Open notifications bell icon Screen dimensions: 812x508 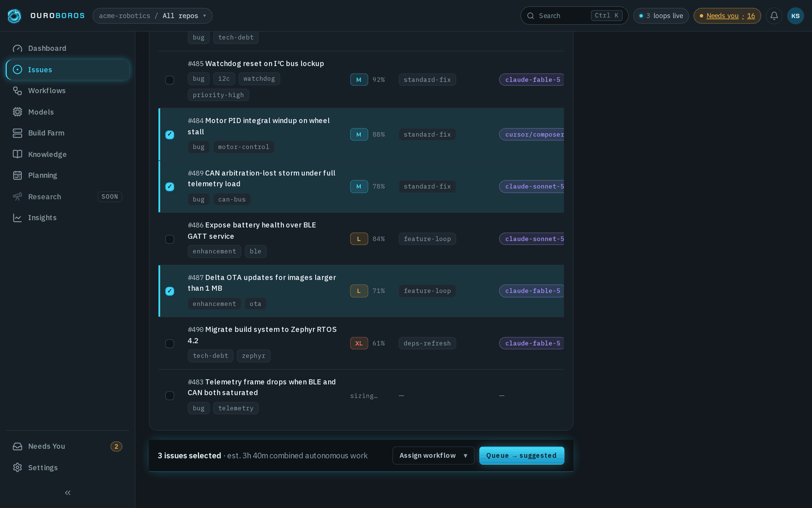pos(774,16)
